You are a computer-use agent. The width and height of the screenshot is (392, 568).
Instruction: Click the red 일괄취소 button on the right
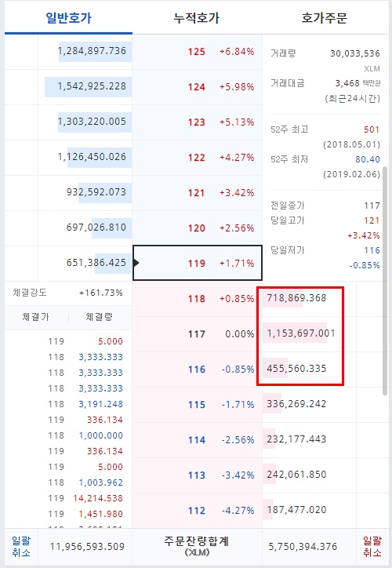tap(372, 547)
